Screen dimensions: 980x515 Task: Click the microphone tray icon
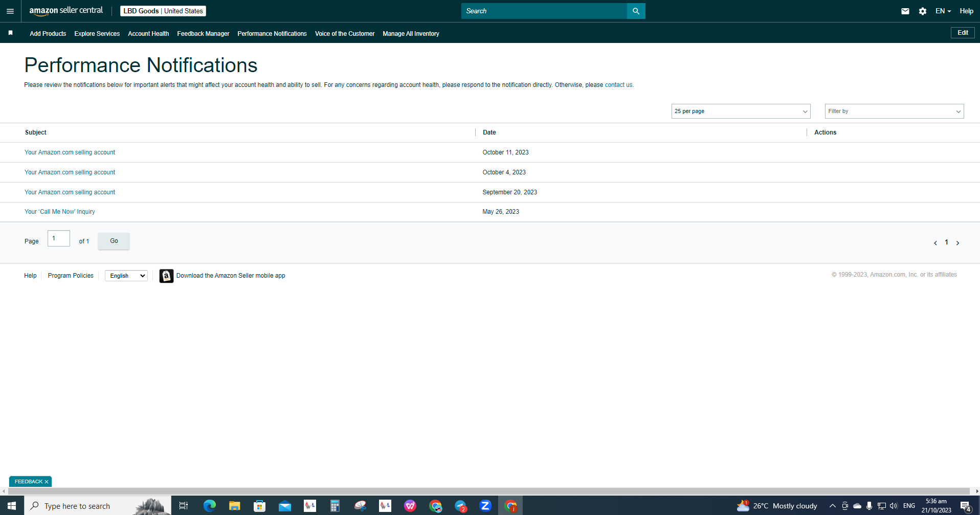[x=869, y=506]
